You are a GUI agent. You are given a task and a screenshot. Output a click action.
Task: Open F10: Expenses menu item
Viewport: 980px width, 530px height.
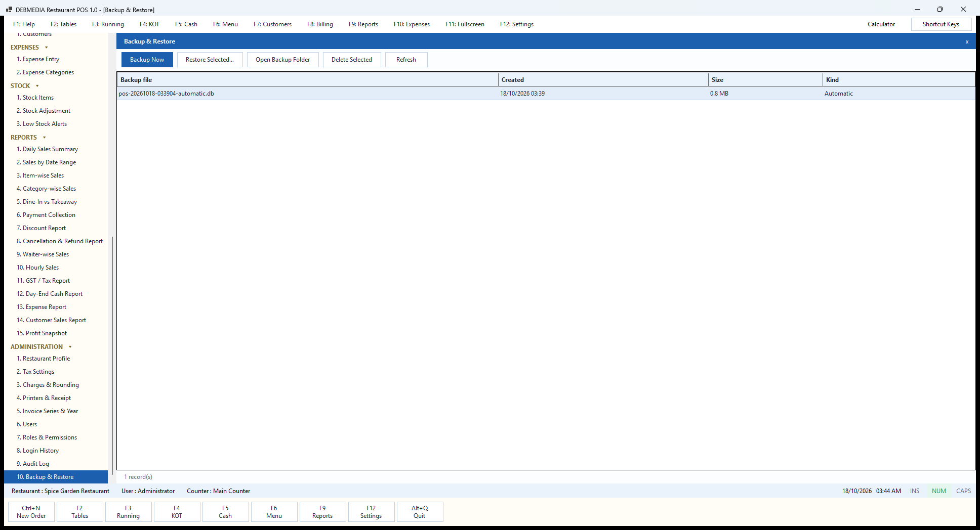pyautogui.click(x=412, y=24)
